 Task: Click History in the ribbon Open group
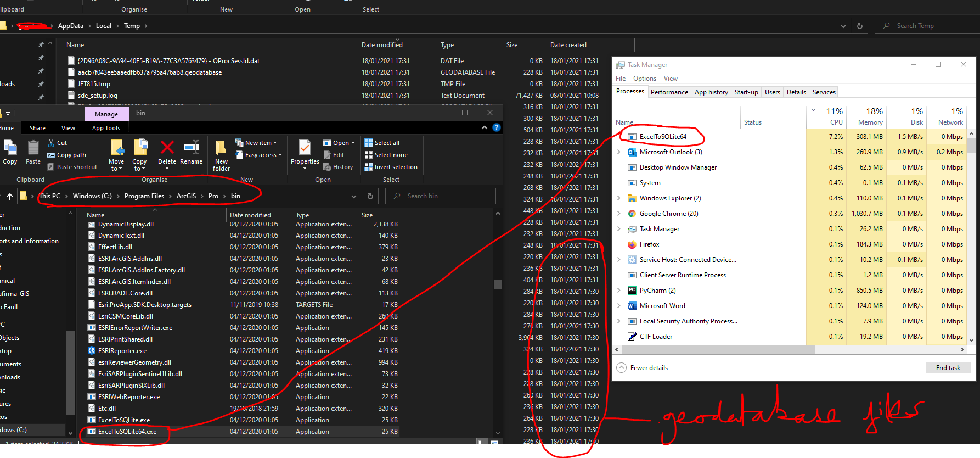339,167
